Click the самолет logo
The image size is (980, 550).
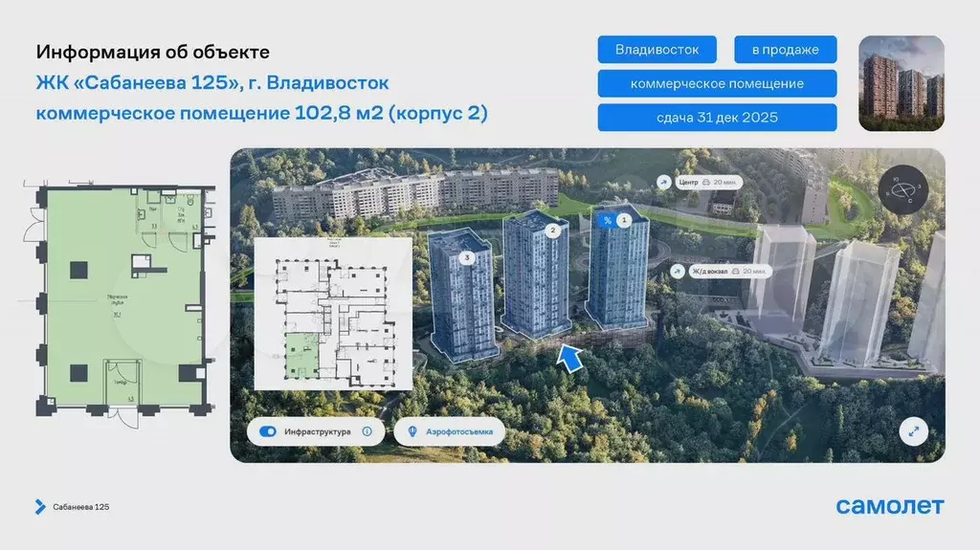(890, 506)
